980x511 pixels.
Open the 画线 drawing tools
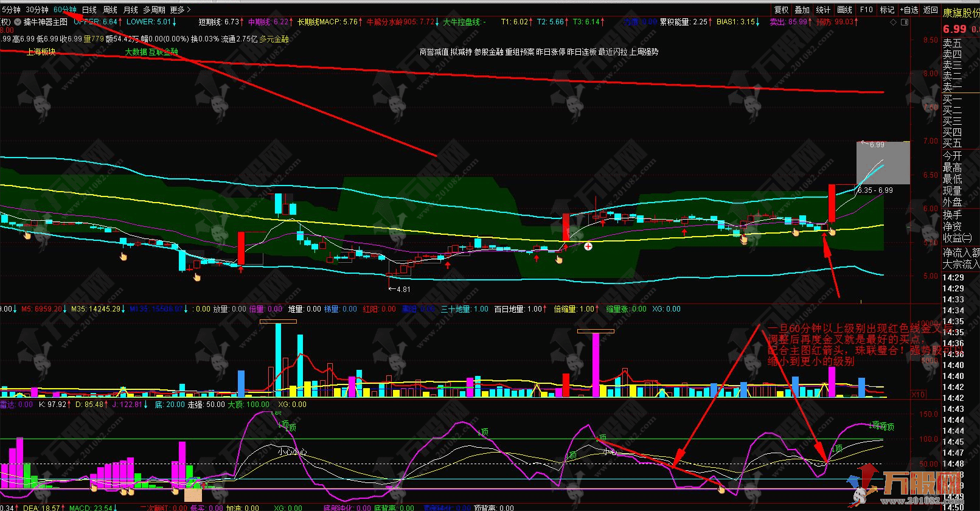[844, 10]
